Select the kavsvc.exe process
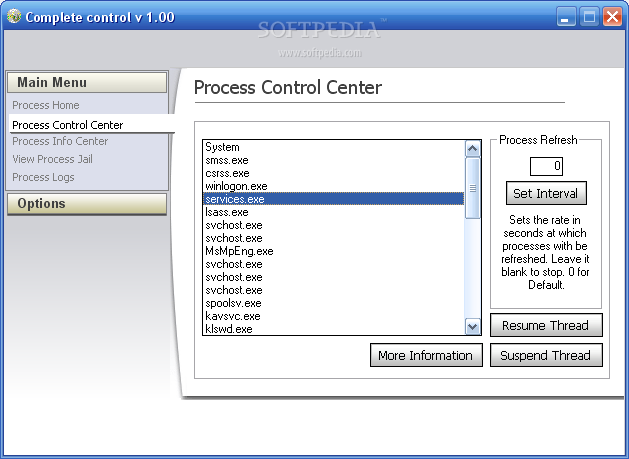Viewport: 629px width, 459px height. 334,316
